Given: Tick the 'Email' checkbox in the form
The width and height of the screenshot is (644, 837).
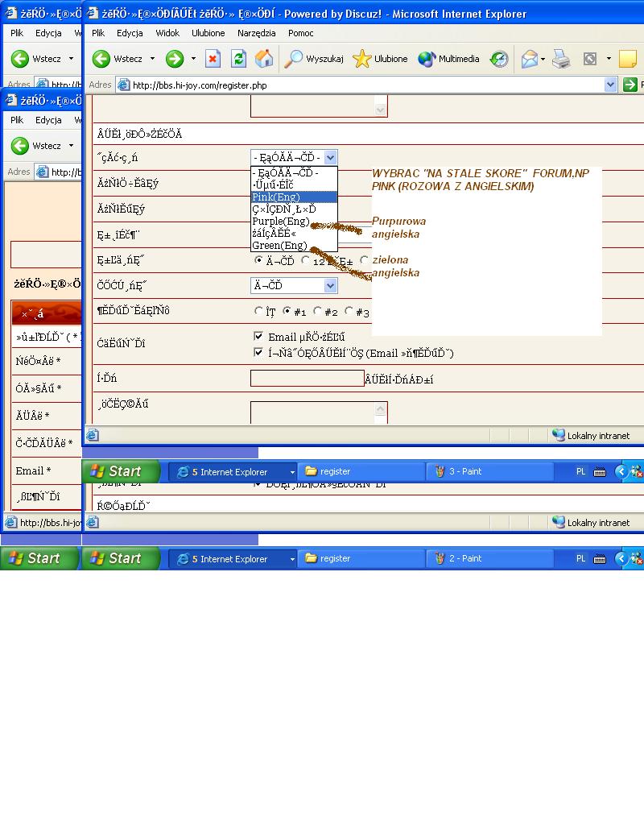Looking at the screenshot, I should point(258,336).
